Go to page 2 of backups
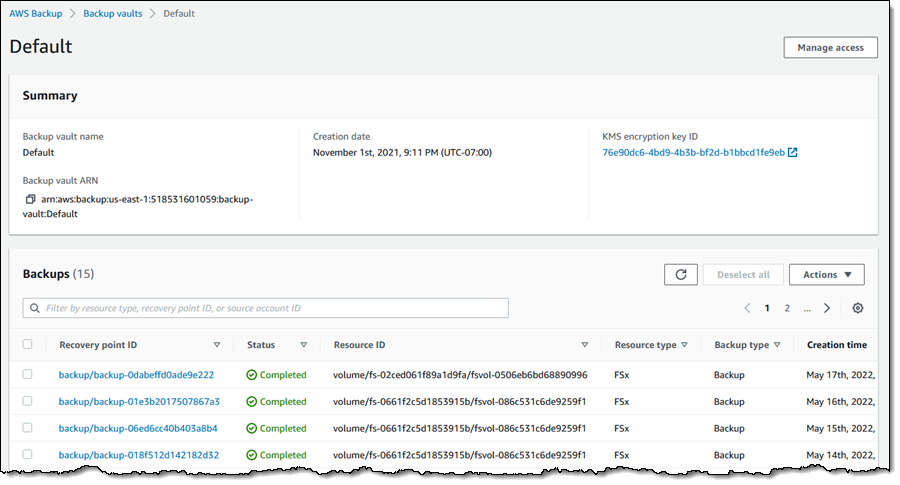Viewport: 900px width, 485px height. point(787,308)
